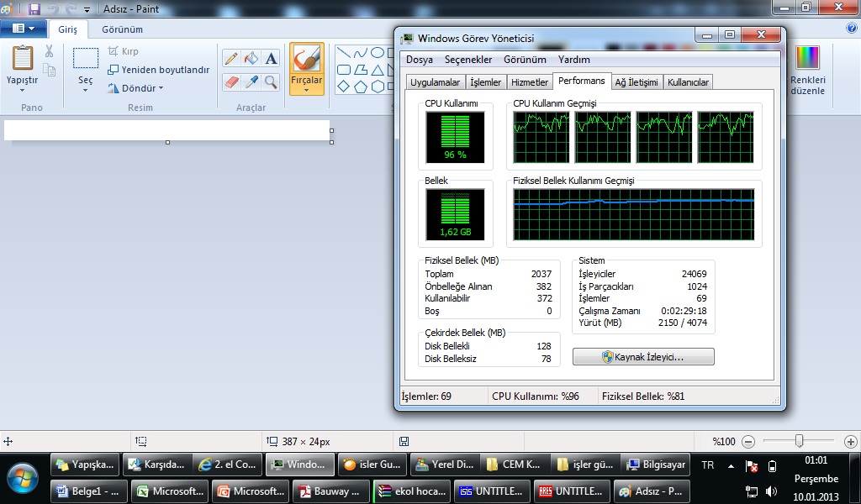Select the Fill with color bucket tool

251,58
